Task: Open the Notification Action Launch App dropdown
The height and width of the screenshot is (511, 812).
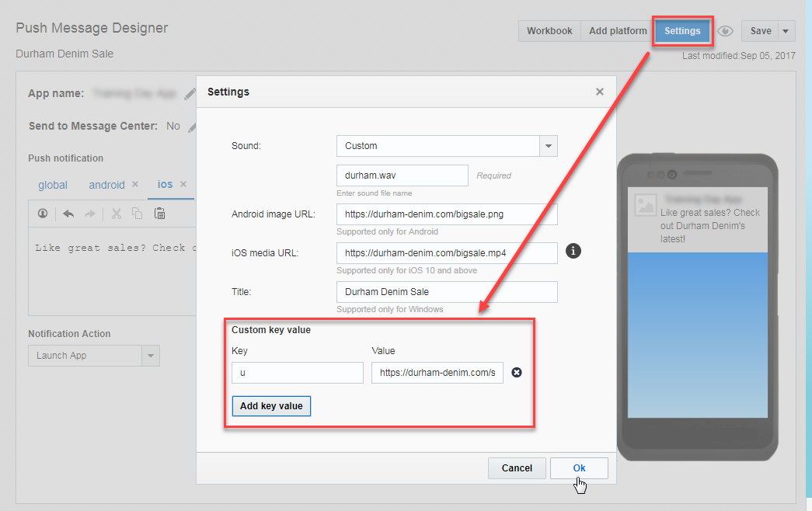Action: click(x=94, y=356)
